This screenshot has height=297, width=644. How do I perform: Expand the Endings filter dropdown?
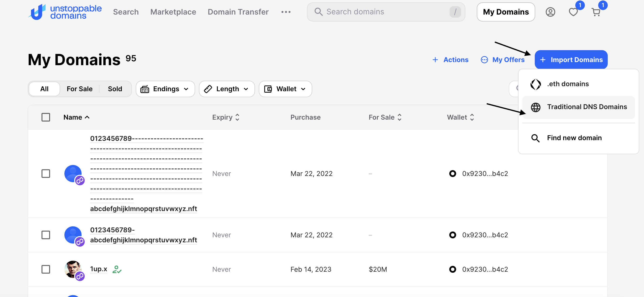pos(165,89)
